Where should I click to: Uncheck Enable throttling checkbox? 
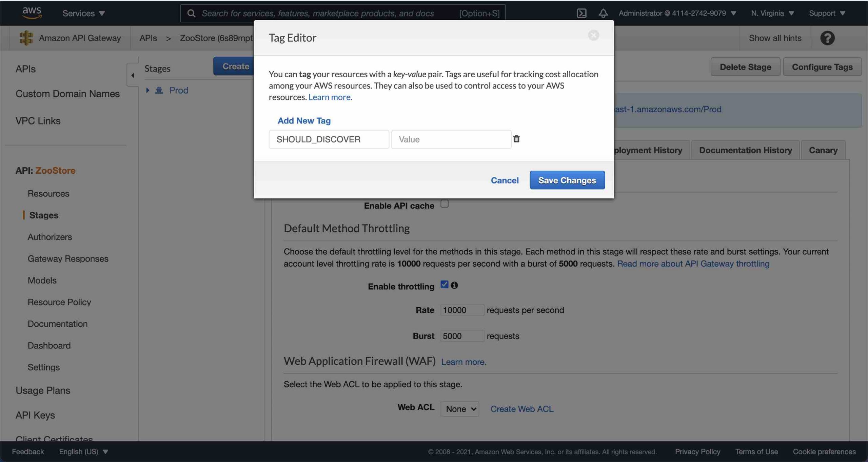click(x=444, y=284)
